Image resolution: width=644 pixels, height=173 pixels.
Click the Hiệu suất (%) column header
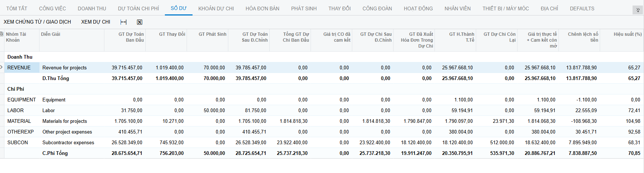[x=622, y=40]
